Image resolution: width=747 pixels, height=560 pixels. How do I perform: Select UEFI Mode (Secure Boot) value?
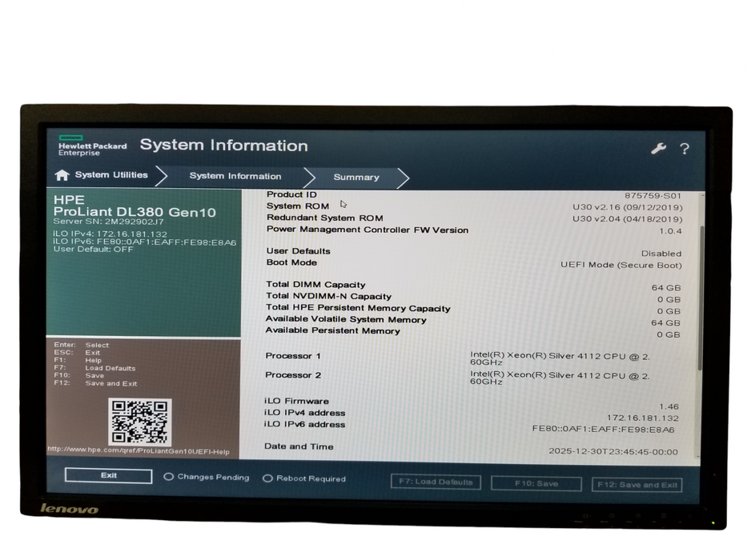[621, 265]
